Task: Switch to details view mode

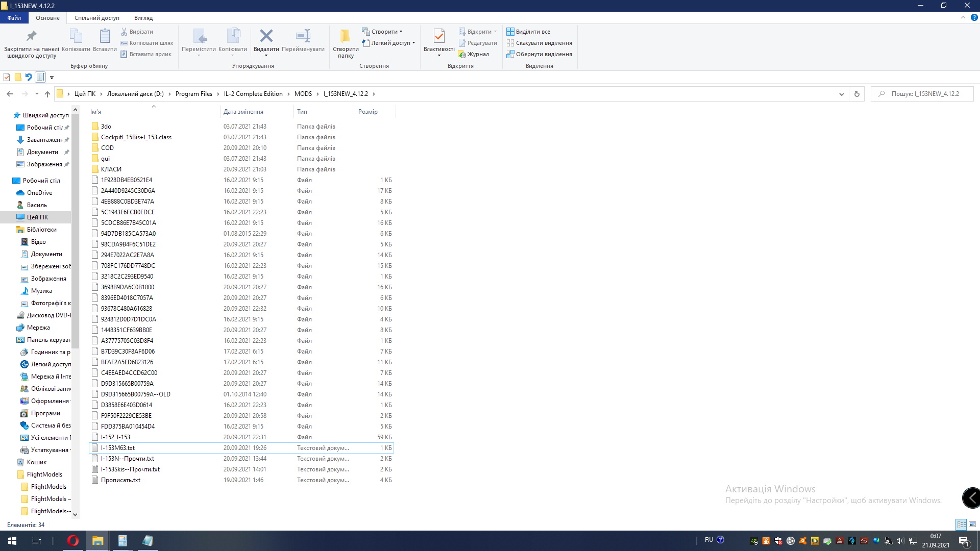Action: [x=961, y=524]
